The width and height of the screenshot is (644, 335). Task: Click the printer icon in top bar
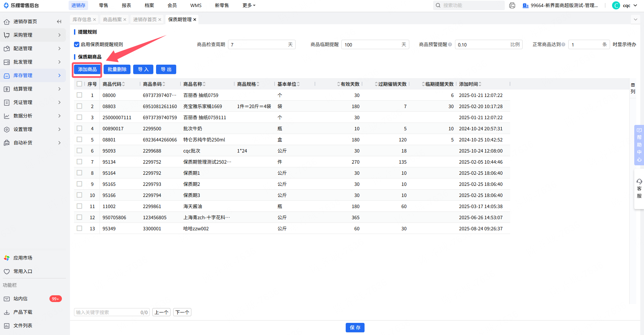point(512,5)
